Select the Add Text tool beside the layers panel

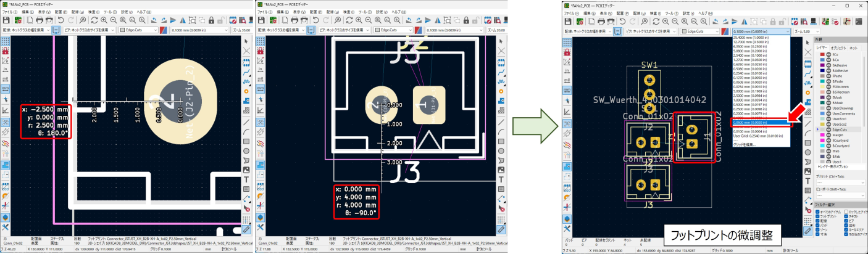point(809,179)
